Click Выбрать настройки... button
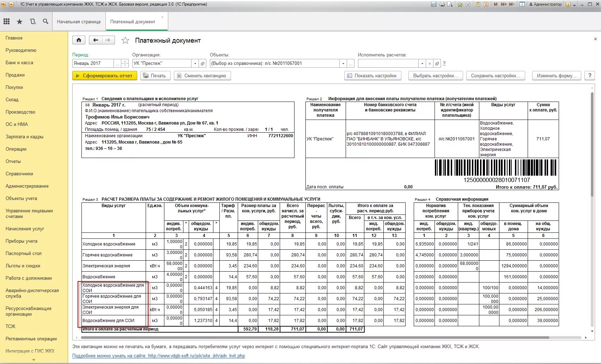 point(436,75)
